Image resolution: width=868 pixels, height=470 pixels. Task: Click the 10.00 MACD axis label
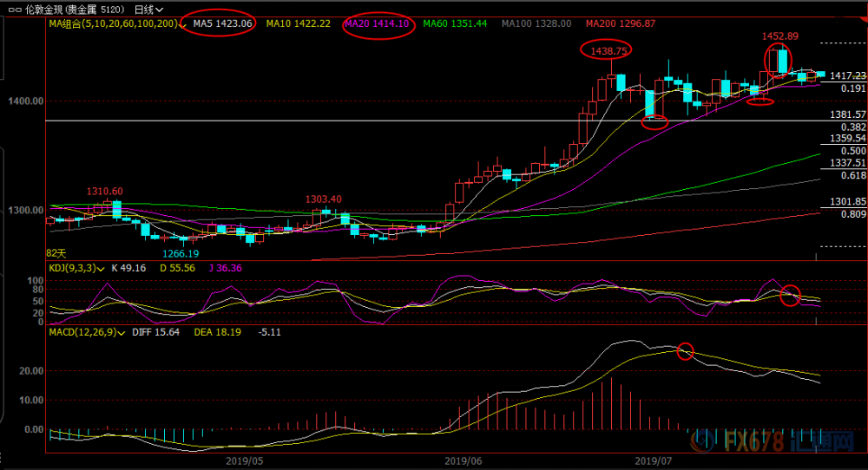point(31,401)
